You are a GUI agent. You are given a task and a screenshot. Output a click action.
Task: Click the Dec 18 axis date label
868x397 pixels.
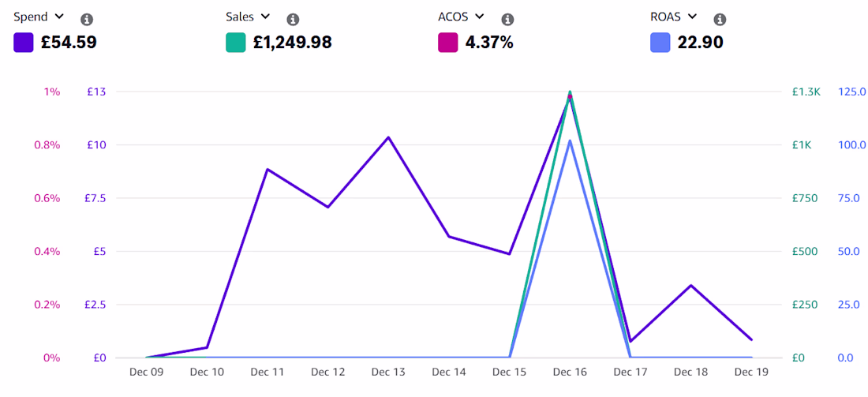[x=691, y=372]
